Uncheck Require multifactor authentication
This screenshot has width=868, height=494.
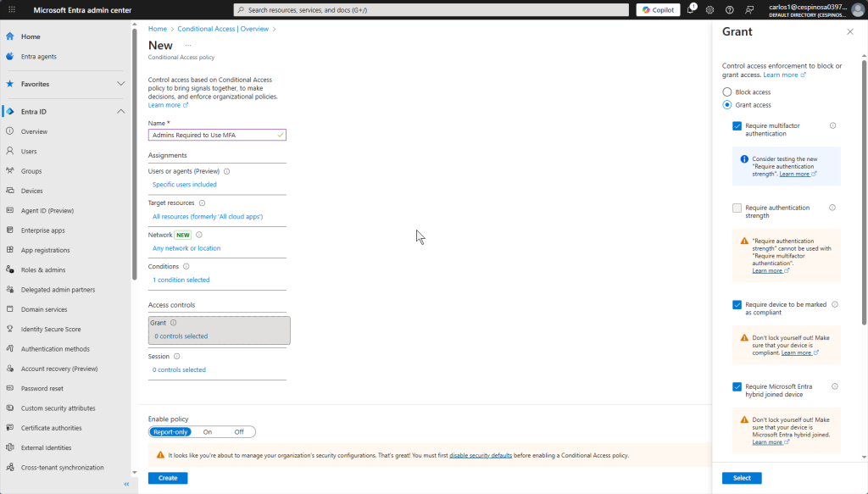click(x=737, y=126)
